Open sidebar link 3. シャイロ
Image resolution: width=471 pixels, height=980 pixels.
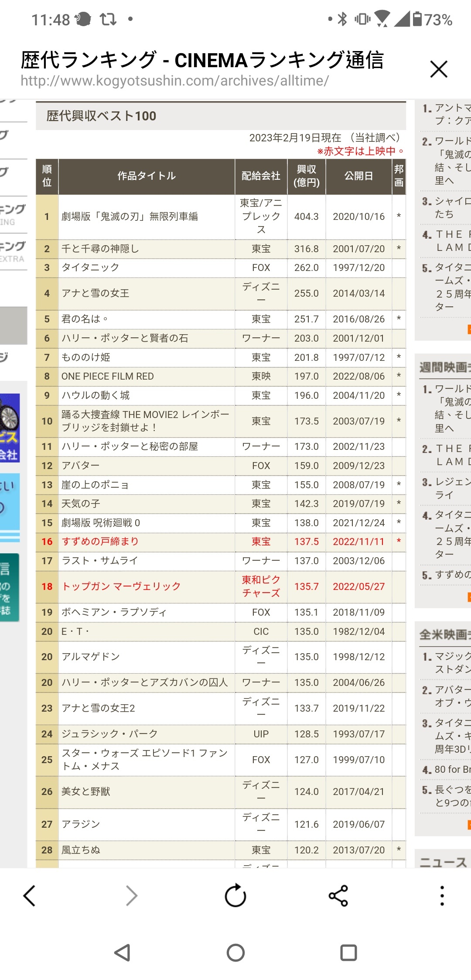point(447,208)
